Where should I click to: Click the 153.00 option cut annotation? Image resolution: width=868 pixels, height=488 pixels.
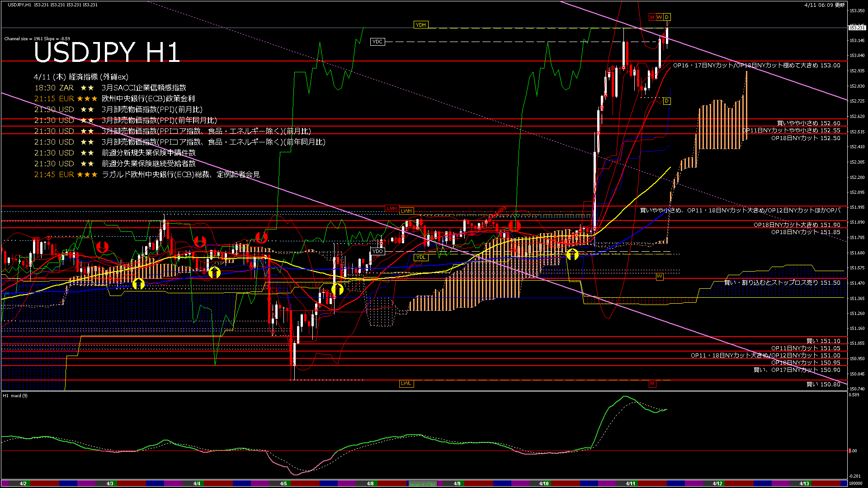click(756, 66)
